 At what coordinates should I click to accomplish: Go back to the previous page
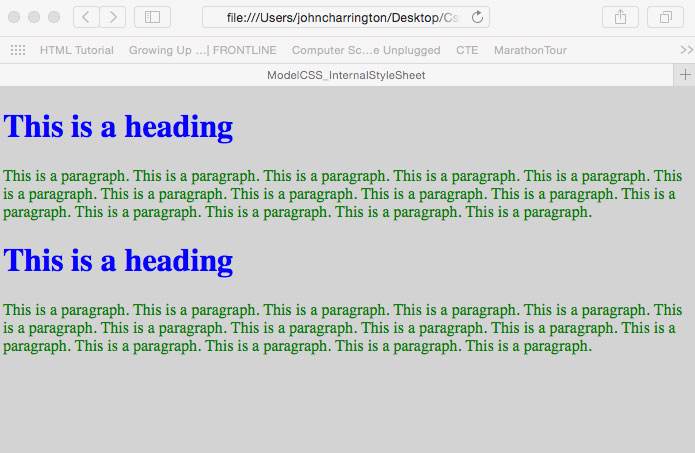tap(86, 17)
